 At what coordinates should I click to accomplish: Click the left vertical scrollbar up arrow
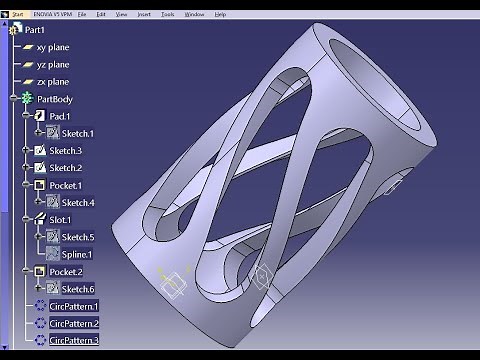(4, 23)
